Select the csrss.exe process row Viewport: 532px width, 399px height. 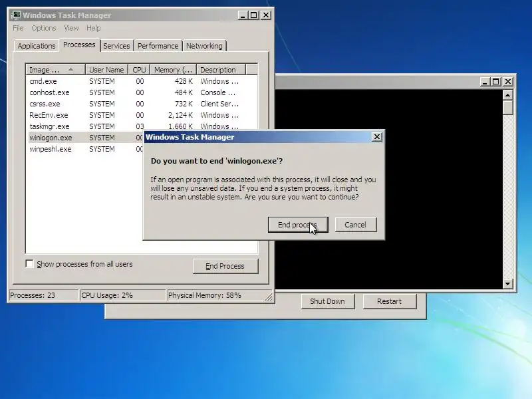[142, 104]
